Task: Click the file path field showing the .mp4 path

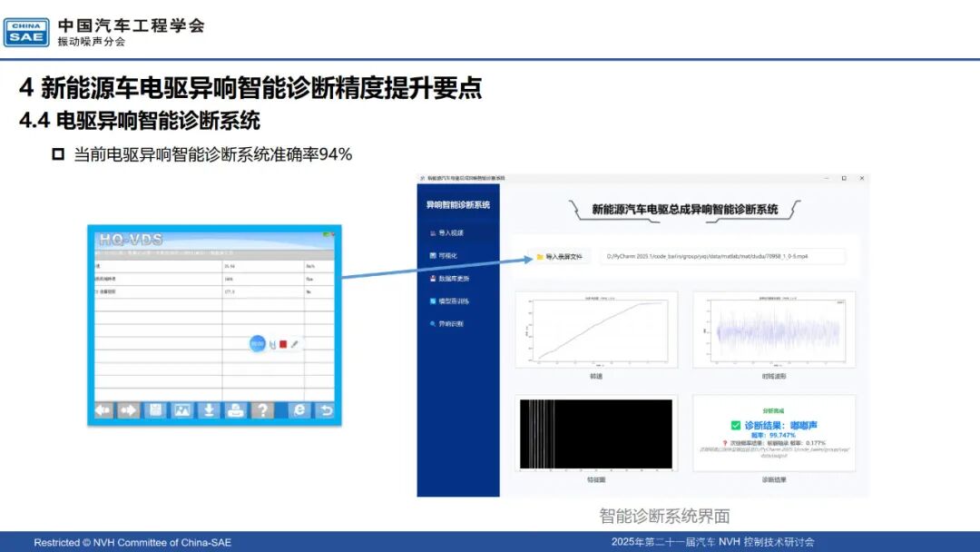Action: click(722, 256)
